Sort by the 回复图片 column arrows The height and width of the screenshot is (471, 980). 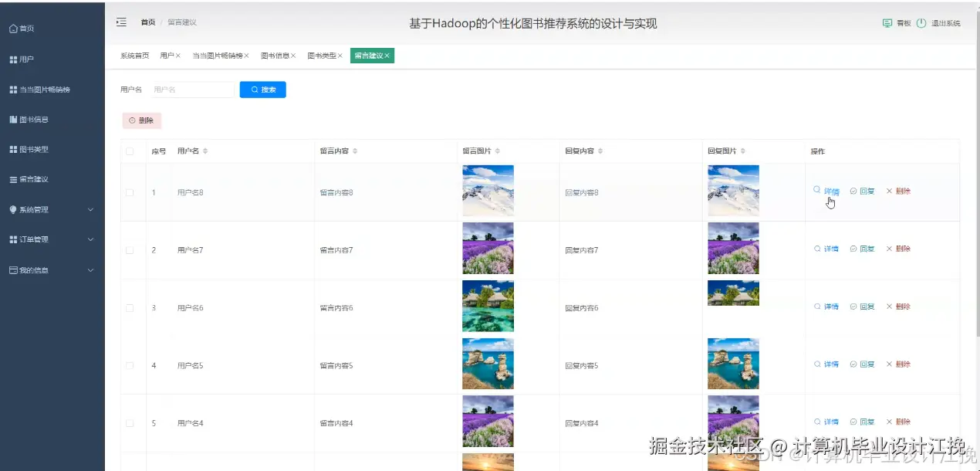click(x=743, y=151)
